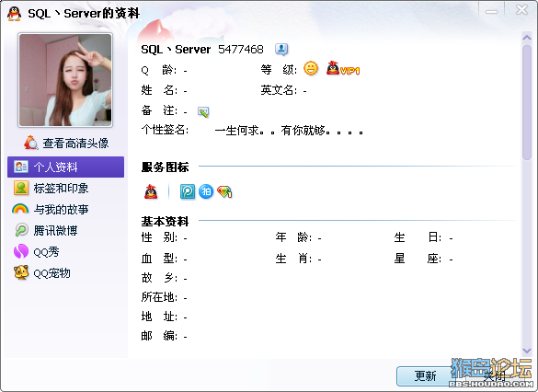The height and width of the screenshot is (392, 538).
Task: Click the red penguin service icon
Action: point(151,191)
